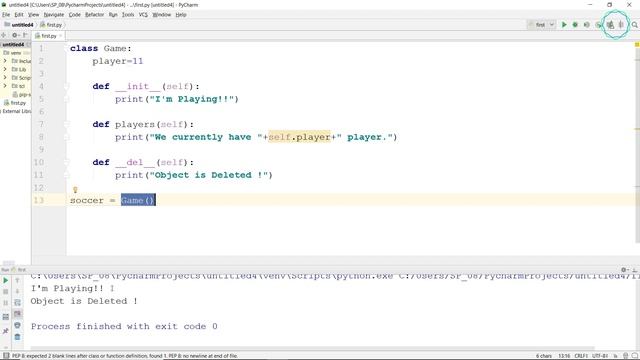Collapse the __del__ method fold marker

click(x=67, y=162)
